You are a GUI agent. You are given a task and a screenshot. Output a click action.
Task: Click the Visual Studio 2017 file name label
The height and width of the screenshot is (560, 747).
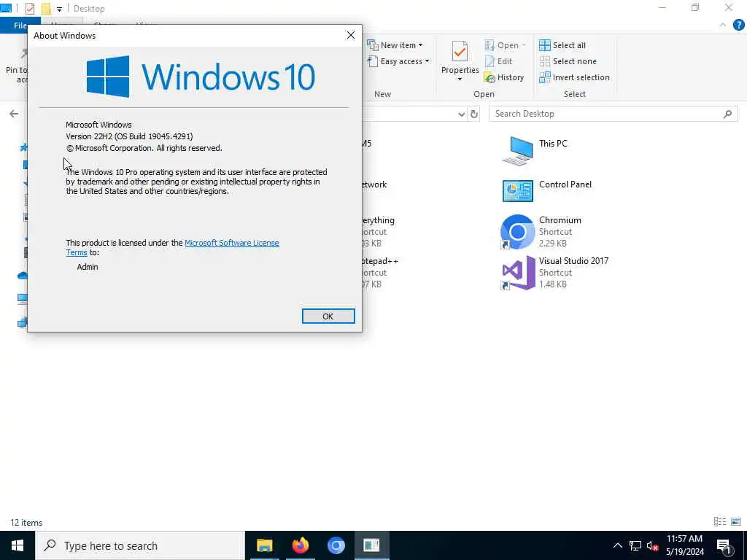(573, 261)
